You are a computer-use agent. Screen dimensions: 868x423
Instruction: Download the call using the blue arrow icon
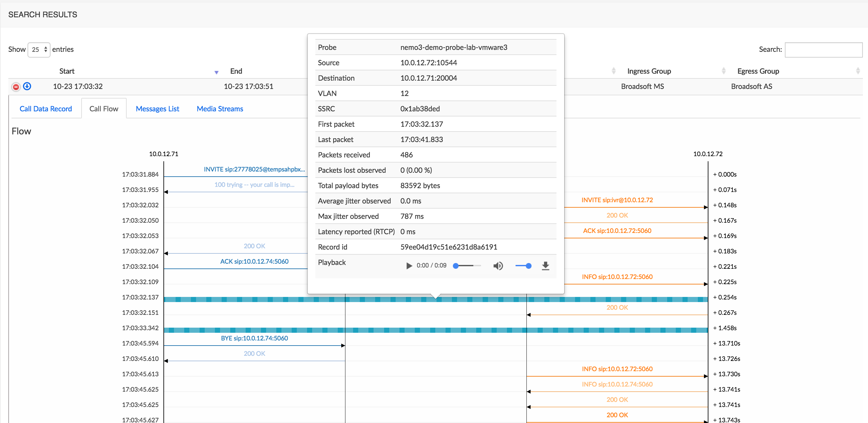[27, 86]
